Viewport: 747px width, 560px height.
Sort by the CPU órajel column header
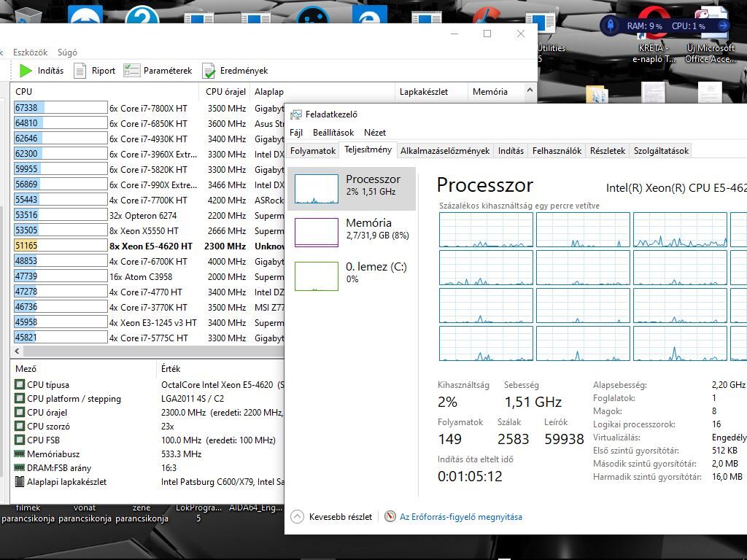click(225, 91)
